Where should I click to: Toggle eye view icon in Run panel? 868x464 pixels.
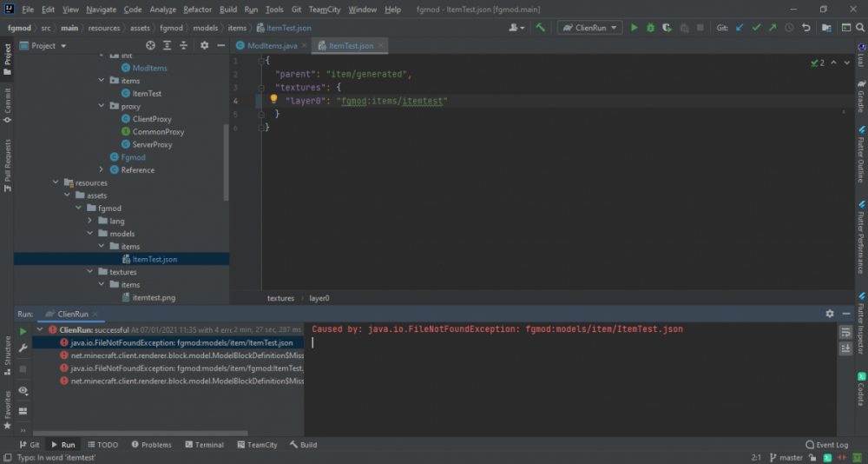[x=23, y=390]
